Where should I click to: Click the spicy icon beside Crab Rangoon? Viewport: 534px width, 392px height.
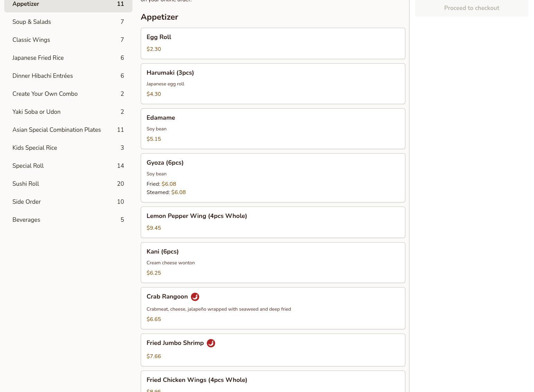(195, 297)
